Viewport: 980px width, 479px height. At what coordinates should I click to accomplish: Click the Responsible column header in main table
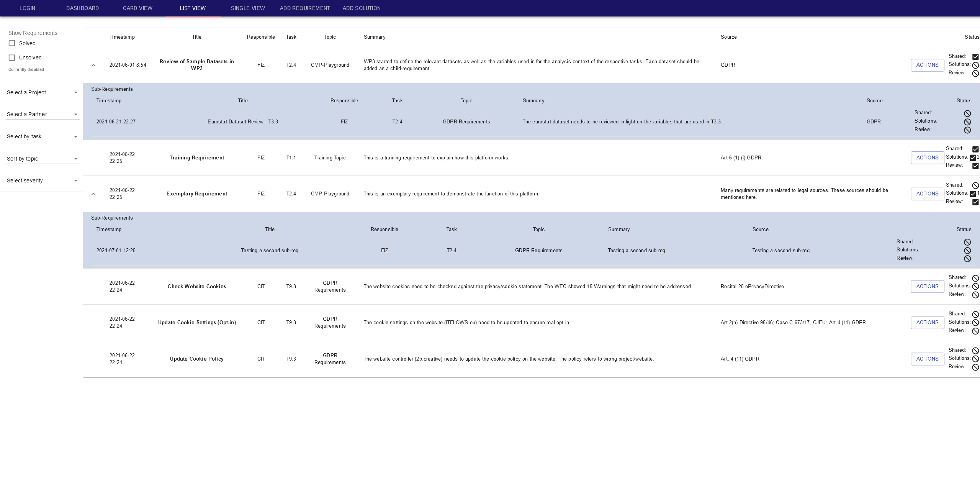point(261,37)
